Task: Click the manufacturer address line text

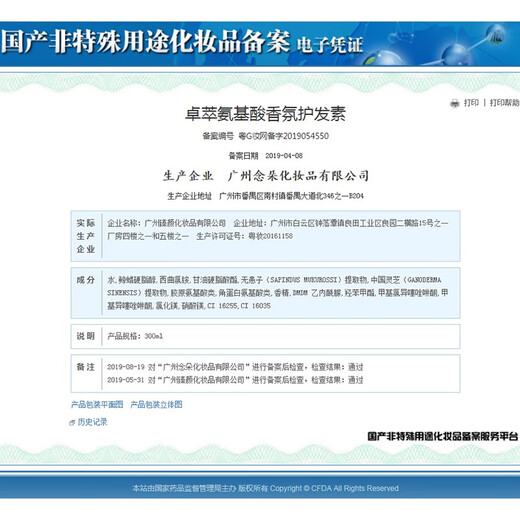Action: coord(265,196)
